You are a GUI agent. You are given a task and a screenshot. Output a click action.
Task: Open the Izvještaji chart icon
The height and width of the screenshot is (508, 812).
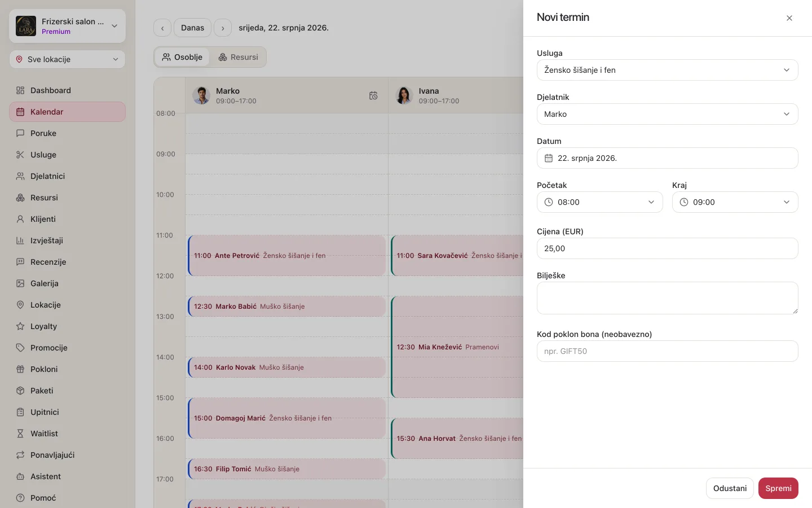coord(20,240)
